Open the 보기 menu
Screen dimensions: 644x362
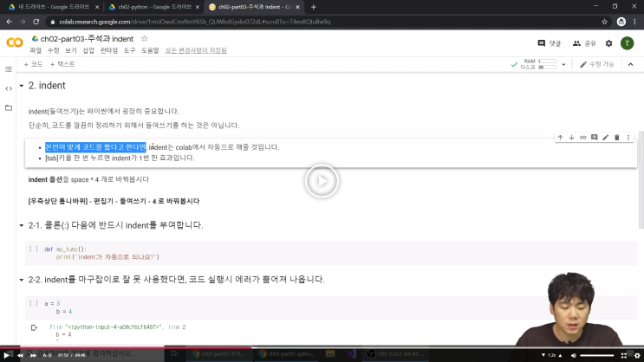(71, 50)
